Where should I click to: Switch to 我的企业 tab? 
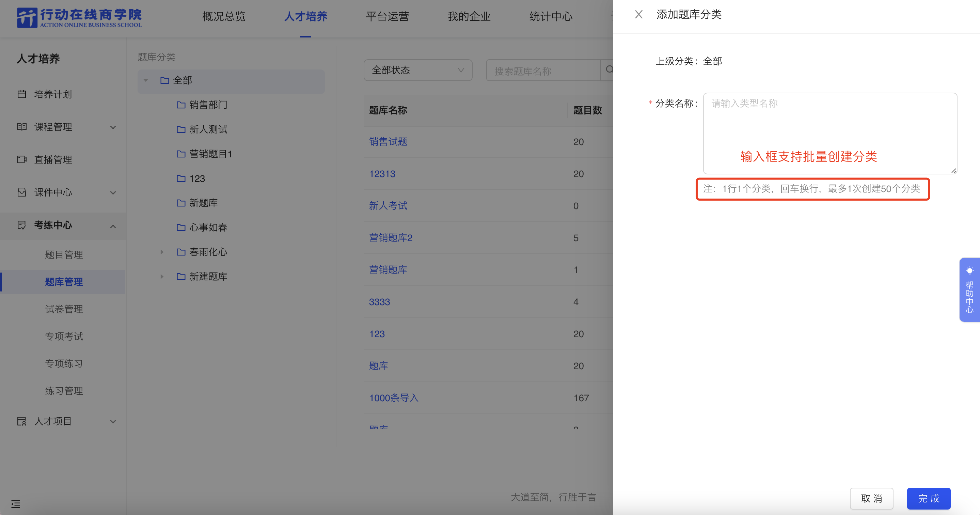coord(469,16)
